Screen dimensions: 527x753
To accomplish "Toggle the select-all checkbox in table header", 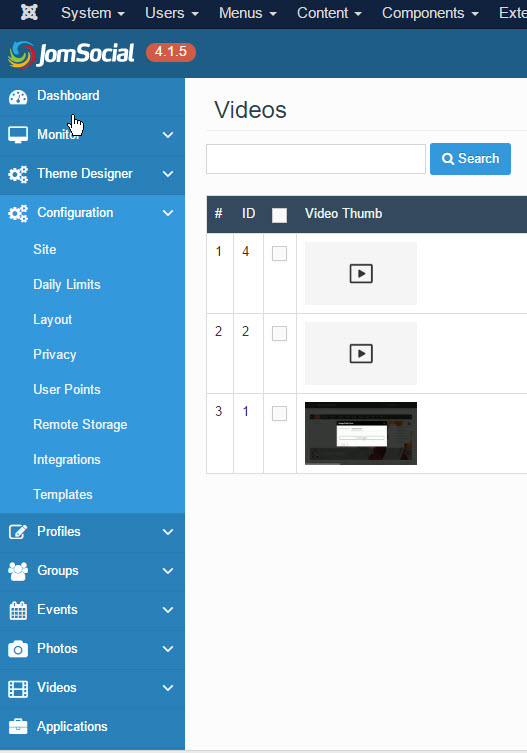I will tap(280, 215).
